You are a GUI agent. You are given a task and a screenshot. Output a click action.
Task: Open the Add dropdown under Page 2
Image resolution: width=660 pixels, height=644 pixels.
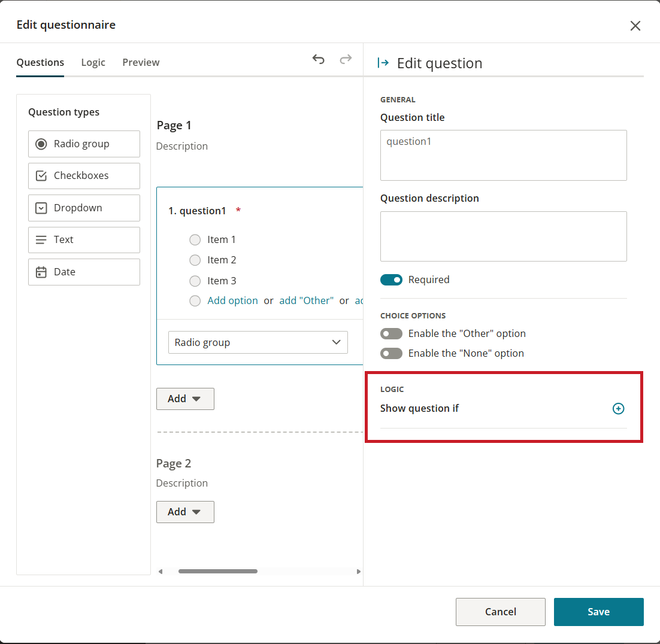(185, 512)
